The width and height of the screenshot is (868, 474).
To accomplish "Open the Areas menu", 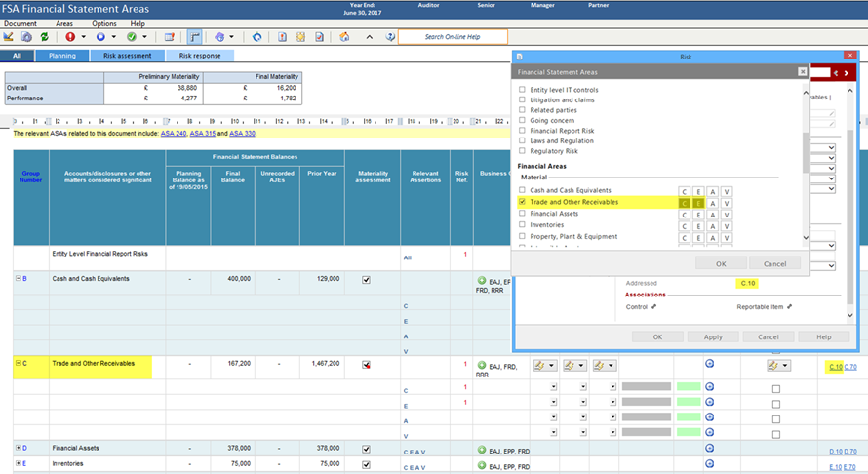I will coord(64,23).
